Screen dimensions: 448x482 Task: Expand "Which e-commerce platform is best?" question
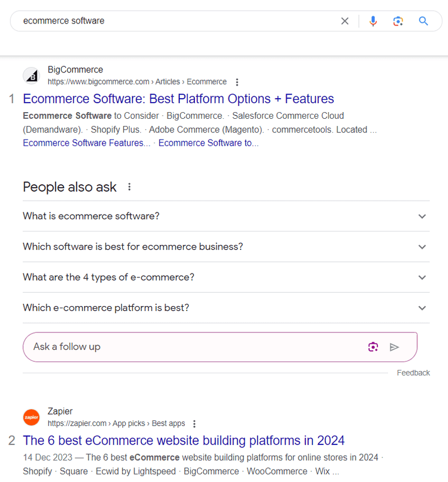tap(226, 308)
